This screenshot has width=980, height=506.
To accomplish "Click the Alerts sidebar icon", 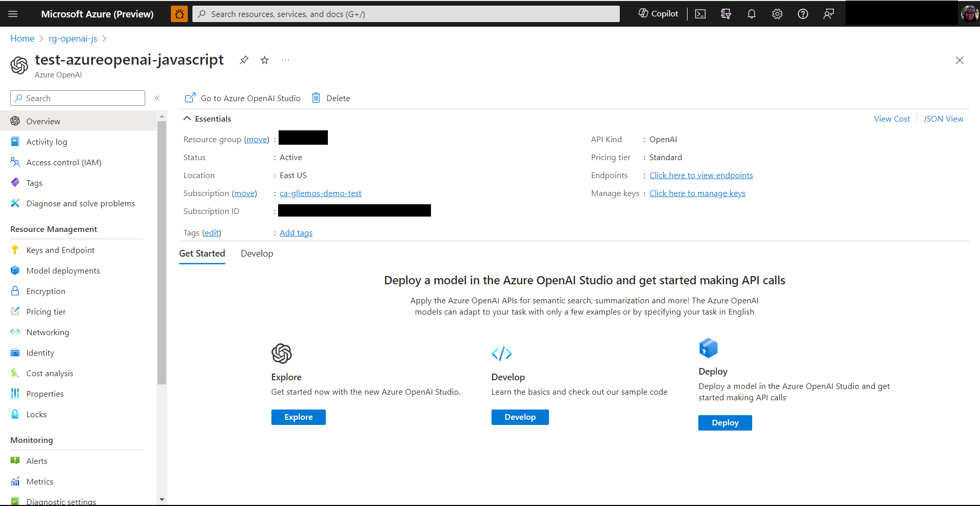I will tap(15, 461).
